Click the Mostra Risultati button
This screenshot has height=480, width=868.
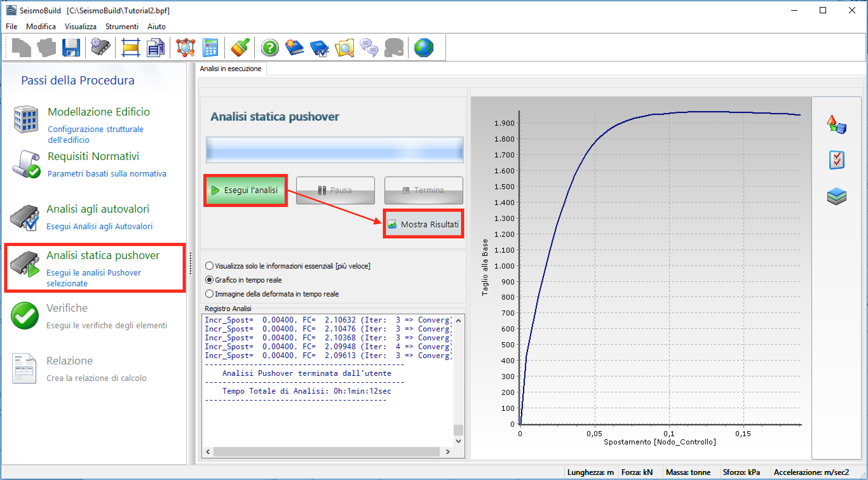424,224
